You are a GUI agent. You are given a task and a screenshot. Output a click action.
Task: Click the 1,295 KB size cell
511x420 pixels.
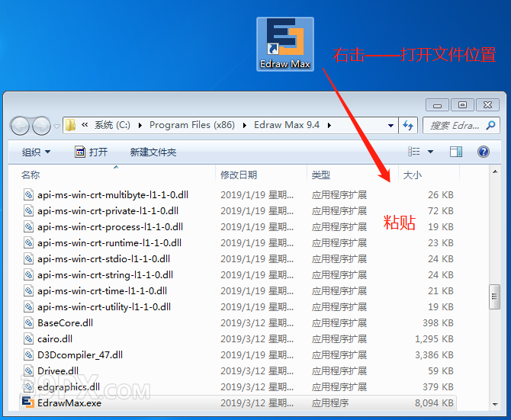tap(434, 339)
